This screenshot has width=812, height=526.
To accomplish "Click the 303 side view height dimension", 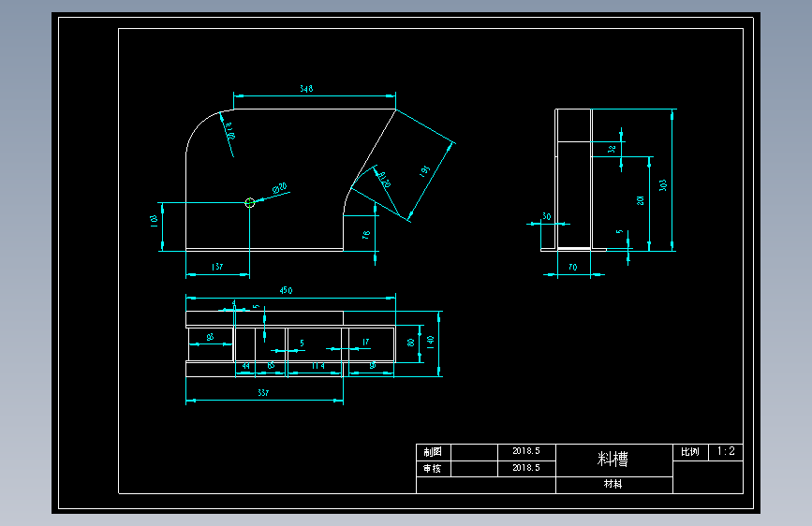I will pos(663,185).
